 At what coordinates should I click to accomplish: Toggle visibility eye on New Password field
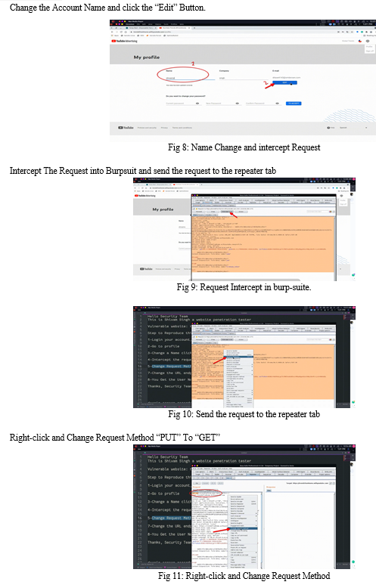tap(237, 104)
